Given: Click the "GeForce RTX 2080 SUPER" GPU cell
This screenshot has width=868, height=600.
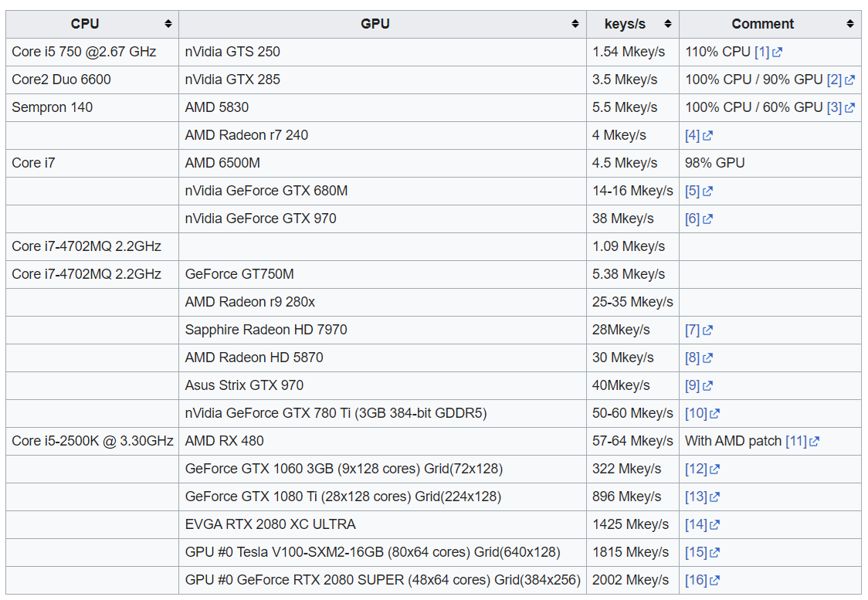Looking at the screenshot, I should (382, 580).
